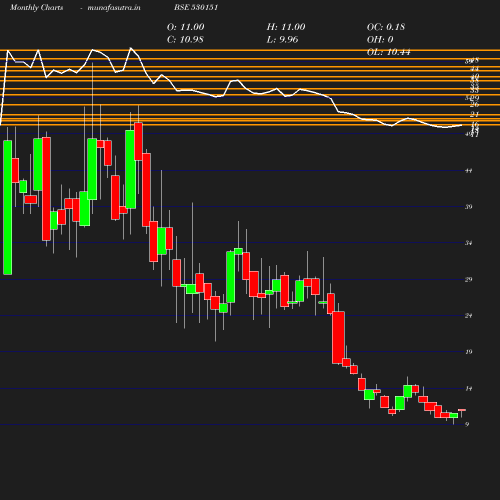
Task: Click the price axis label 9
Action: 467,424
